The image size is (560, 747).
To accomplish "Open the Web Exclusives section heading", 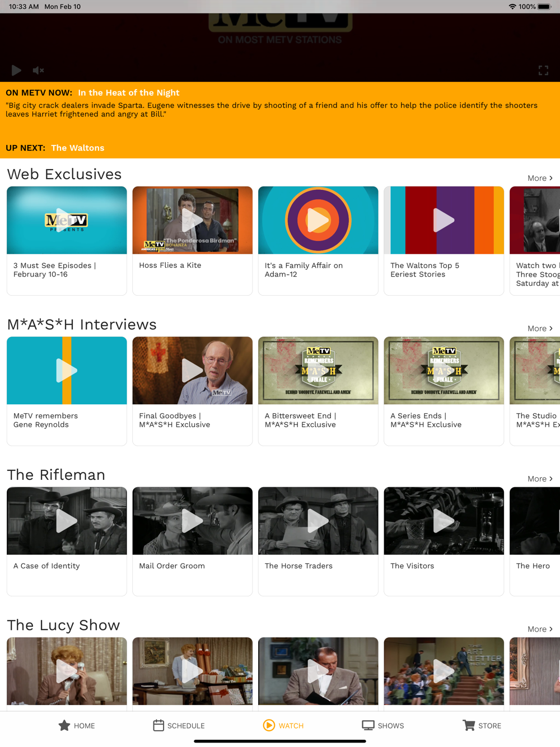I will tap(64, 174).
